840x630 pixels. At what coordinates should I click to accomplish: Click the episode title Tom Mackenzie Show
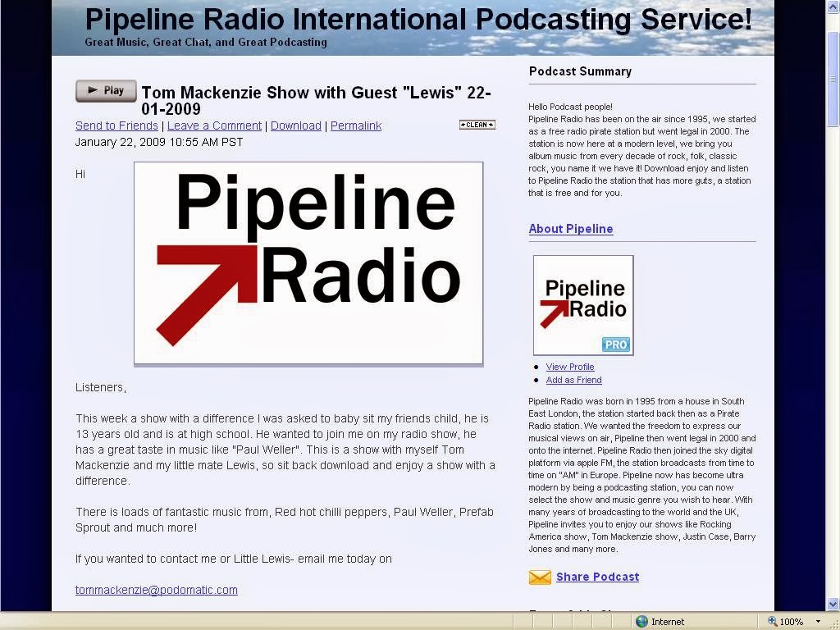tap(316, 100)
